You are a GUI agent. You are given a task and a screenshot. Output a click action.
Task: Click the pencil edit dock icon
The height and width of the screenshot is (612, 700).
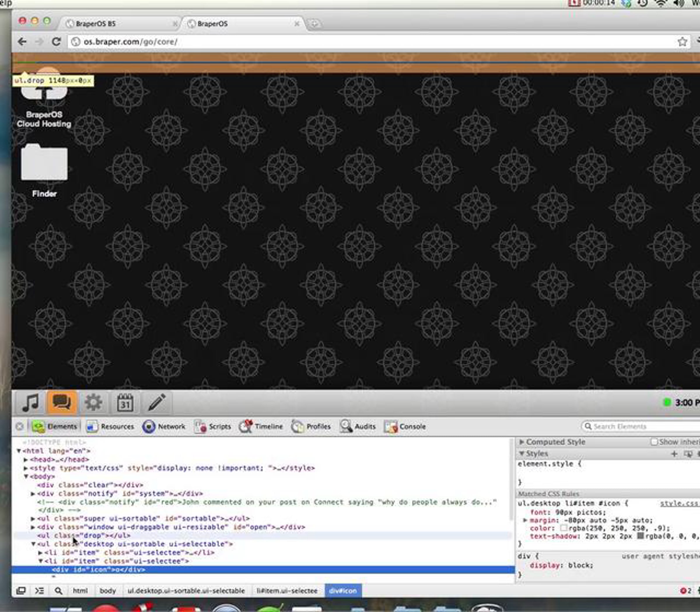tap(157, 402)
